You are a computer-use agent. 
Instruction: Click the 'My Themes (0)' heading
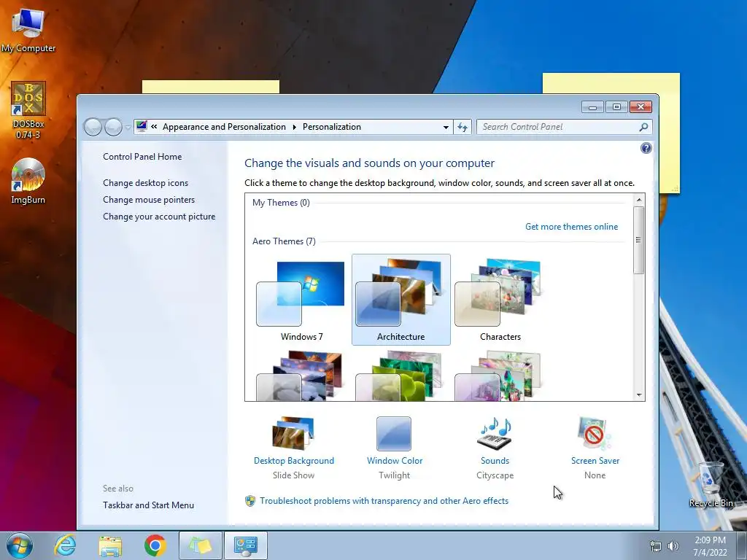tap(281, 203)
